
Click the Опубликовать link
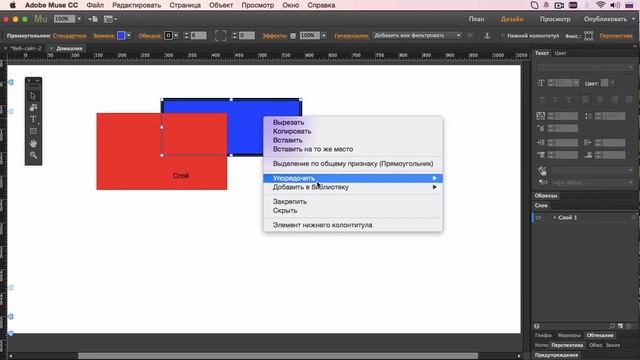pos(605,19)
